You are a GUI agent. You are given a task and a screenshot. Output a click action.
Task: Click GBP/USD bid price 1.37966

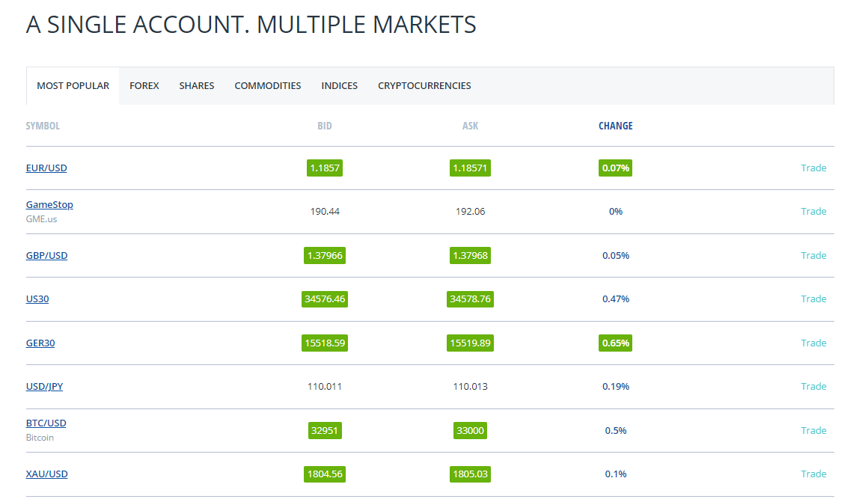(x=325, y=255)
